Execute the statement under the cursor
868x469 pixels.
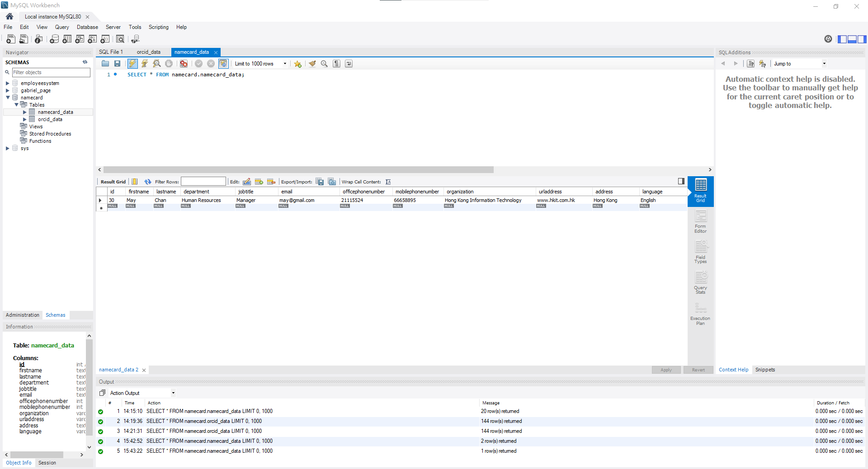point(145,64)
